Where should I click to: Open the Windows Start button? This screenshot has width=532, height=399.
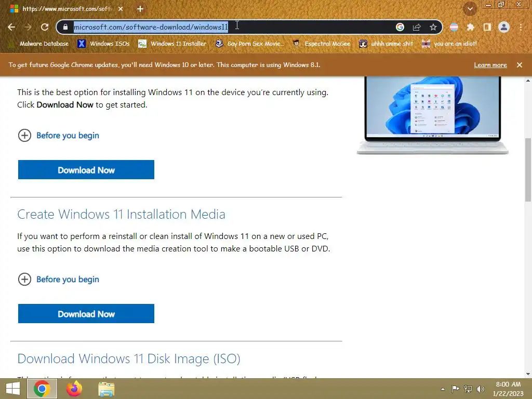(x=13, y=389)
